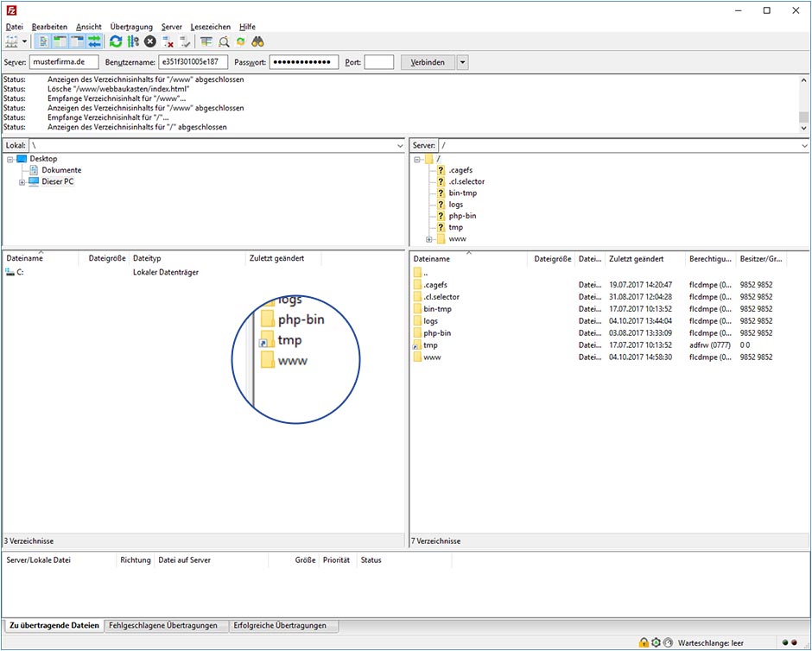Toggle the message log display
The image size is (812, 651).
[x=43, y=42]
